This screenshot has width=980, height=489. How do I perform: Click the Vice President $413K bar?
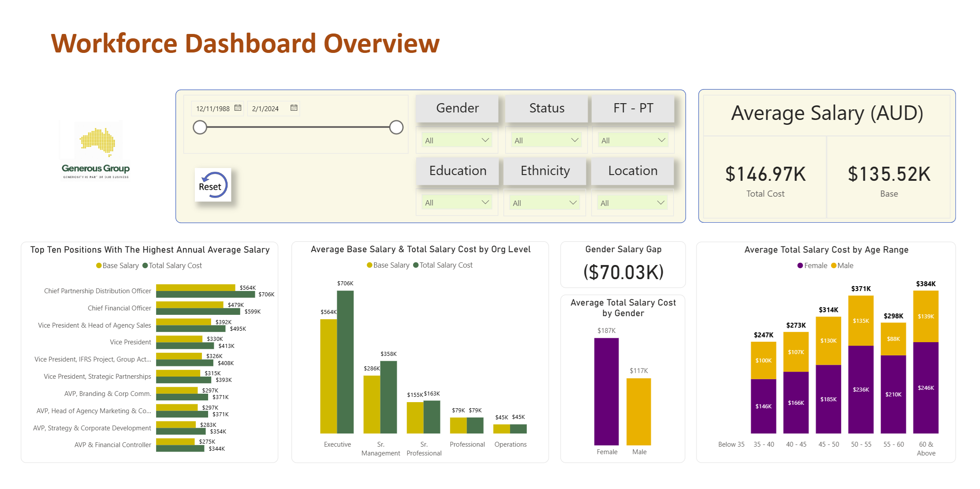tap(185, 346)
